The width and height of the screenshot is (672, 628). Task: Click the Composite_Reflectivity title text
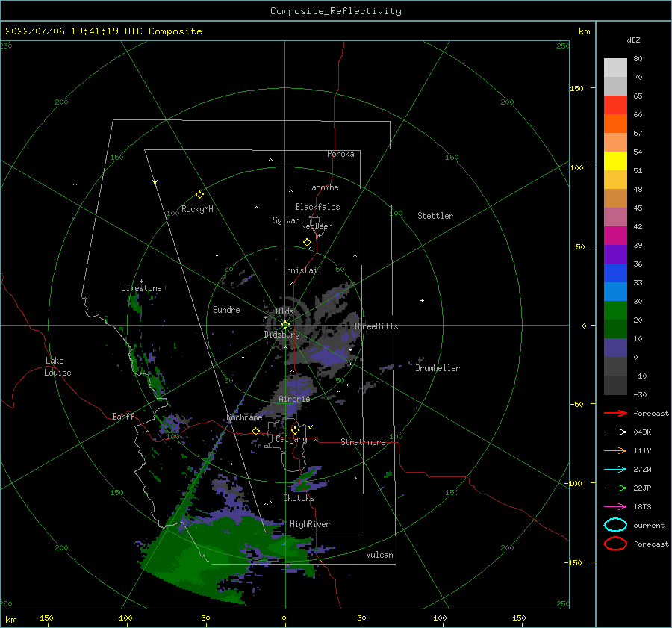pos(336,11)
